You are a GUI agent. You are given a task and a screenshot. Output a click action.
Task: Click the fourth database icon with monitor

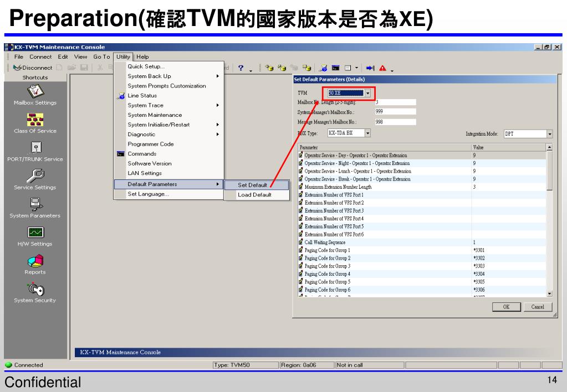307,68
